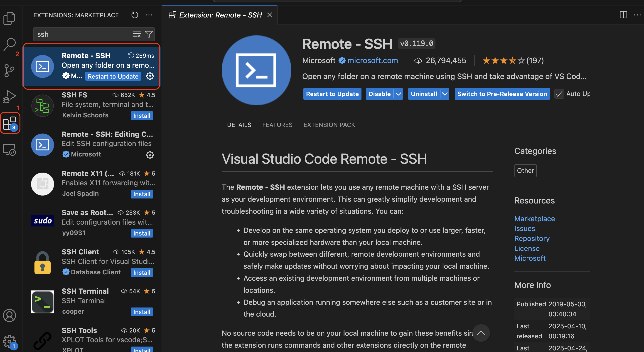This screenshot has height=352, width=644.
Task: Install the Save as Root extension
Action: click(x=142, y=233)
